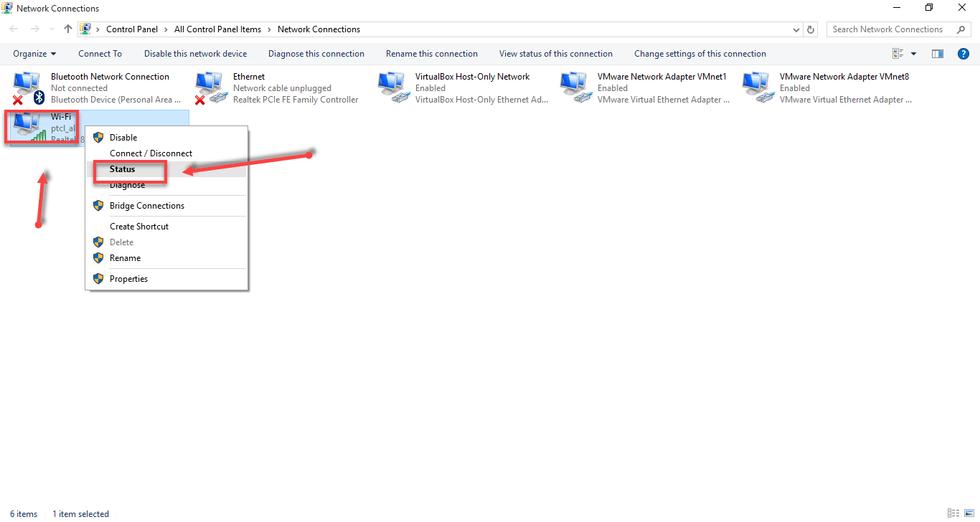Open the help question mark icon

point(963,54)
